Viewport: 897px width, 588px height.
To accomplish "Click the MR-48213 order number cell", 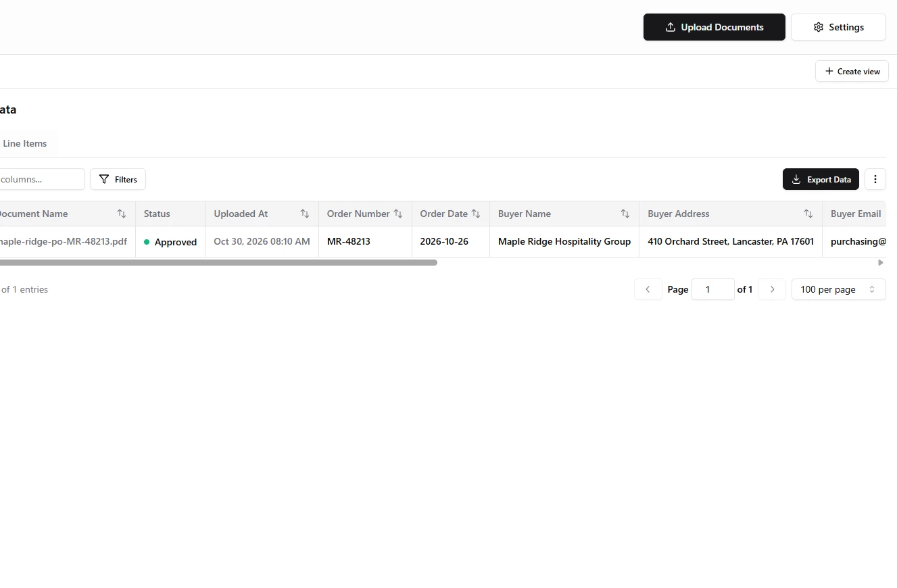I will click(x=365, y=241).
